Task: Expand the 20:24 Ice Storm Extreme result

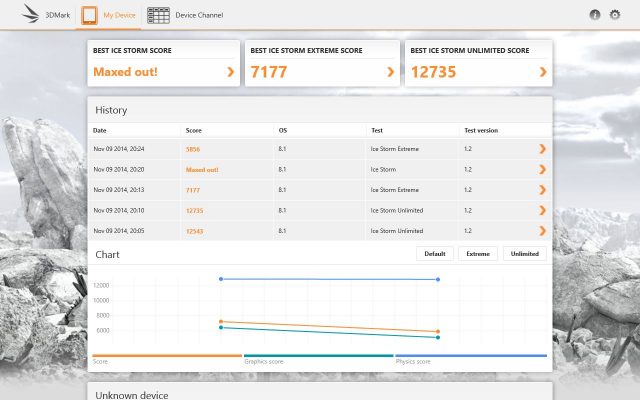Action: pos(542,149)
